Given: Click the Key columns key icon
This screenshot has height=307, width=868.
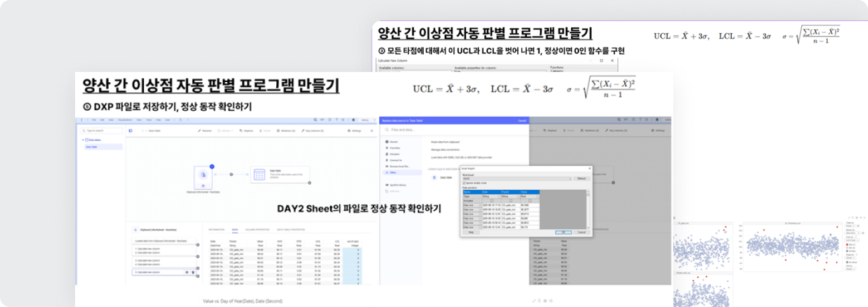Looking at the screenshot, I should [x=305, y=130].
